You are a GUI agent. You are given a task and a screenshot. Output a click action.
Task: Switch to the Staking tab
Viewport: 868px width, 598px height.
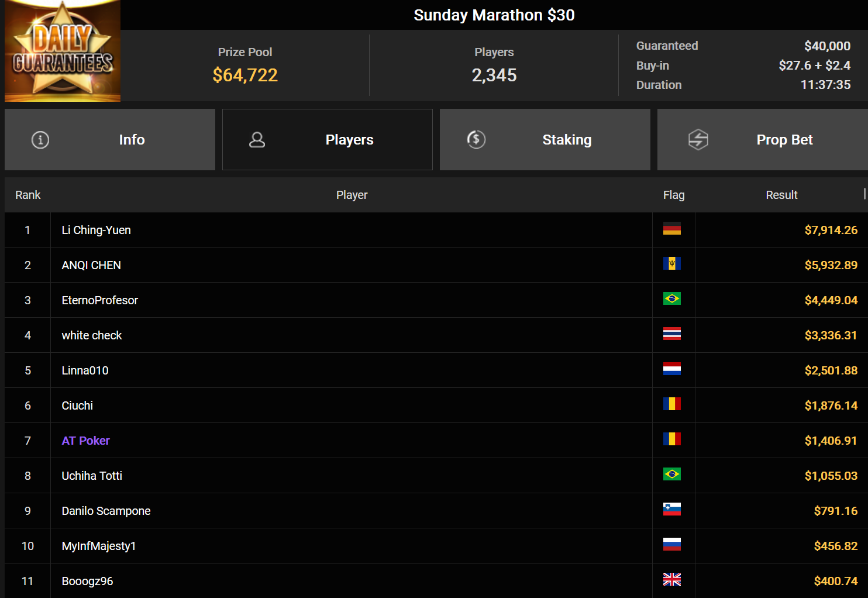pyautogui.click(x=545, y=140)
